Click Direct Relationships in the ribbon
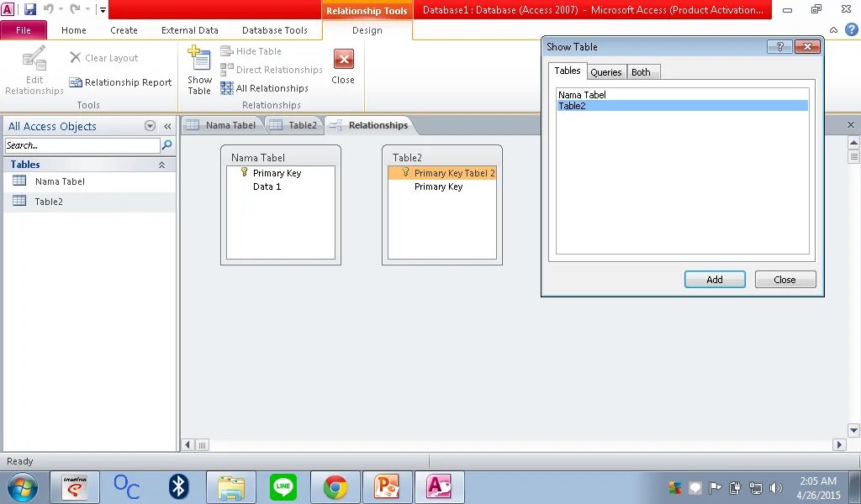This screenshot has width=861, height=504. pos(272,70)
